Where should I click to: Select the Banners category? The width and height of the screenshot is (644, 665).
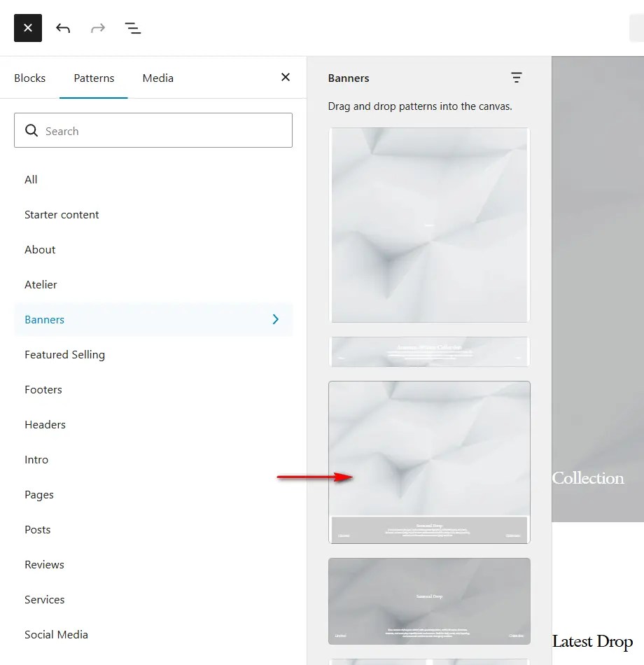tap(153, 319)
